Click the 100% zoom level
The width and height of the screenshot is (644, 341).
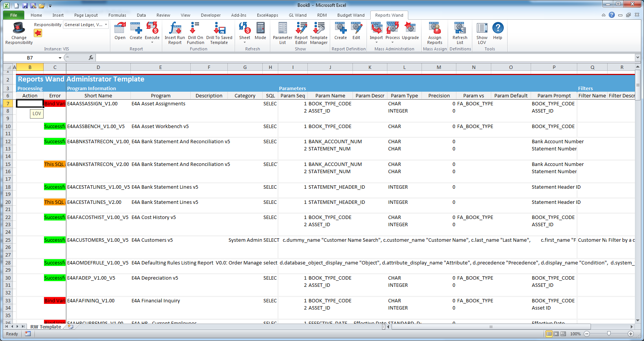pos(575,334)
